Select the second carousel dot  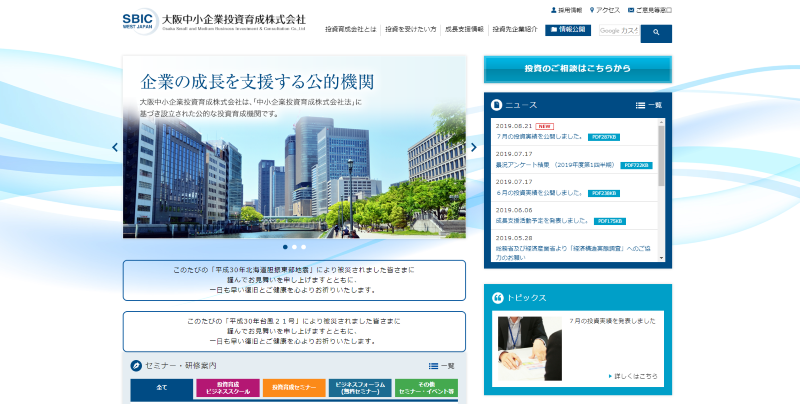(294, 247)
